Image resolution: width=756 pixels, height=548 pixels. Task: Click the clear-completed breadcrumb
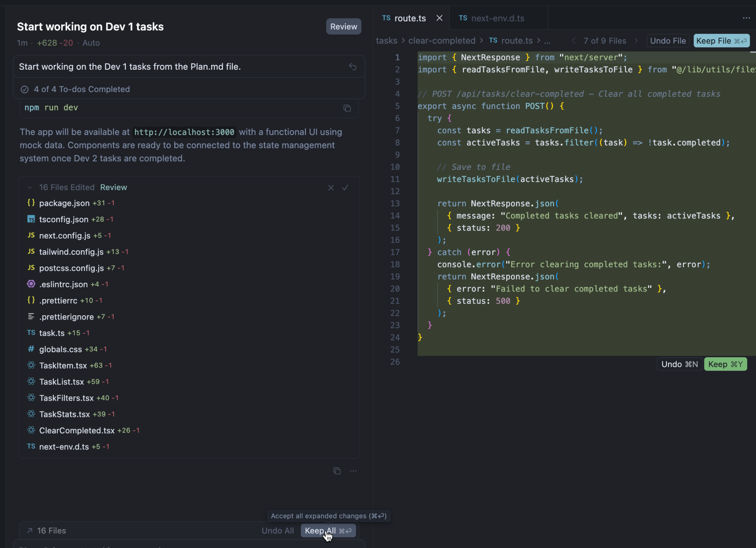pyautogui.click(x=441, y=41)
